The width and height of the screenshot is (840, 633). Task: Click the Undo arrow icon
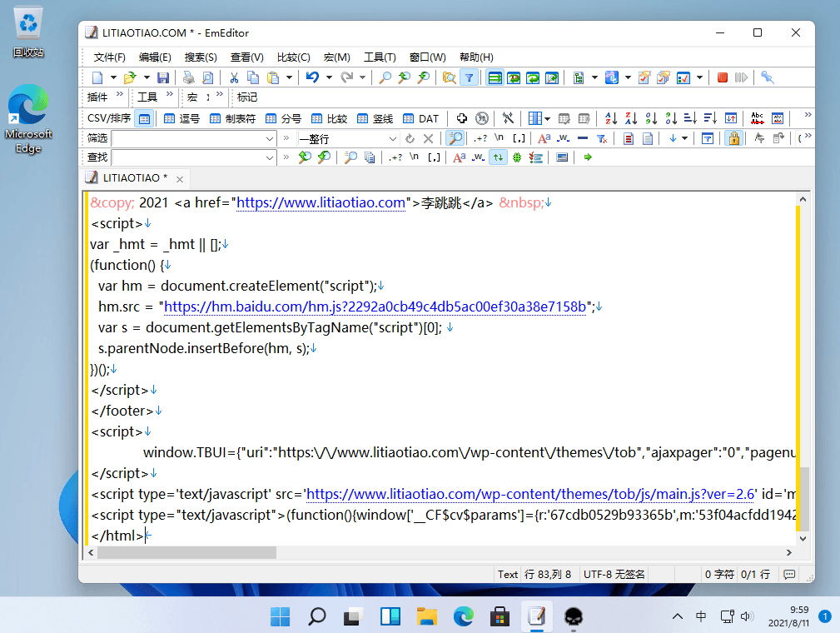point(312,77)
